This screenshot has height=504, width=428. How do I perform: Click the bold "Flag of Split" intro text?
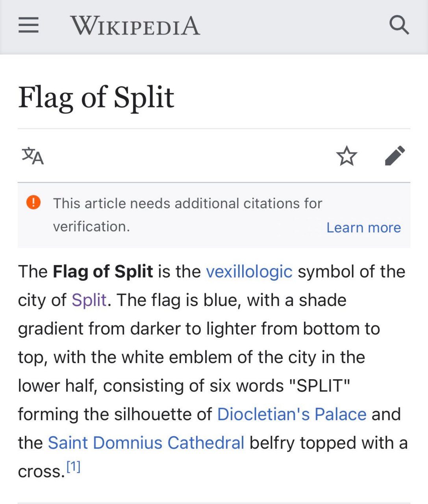[x=103, y=272]
